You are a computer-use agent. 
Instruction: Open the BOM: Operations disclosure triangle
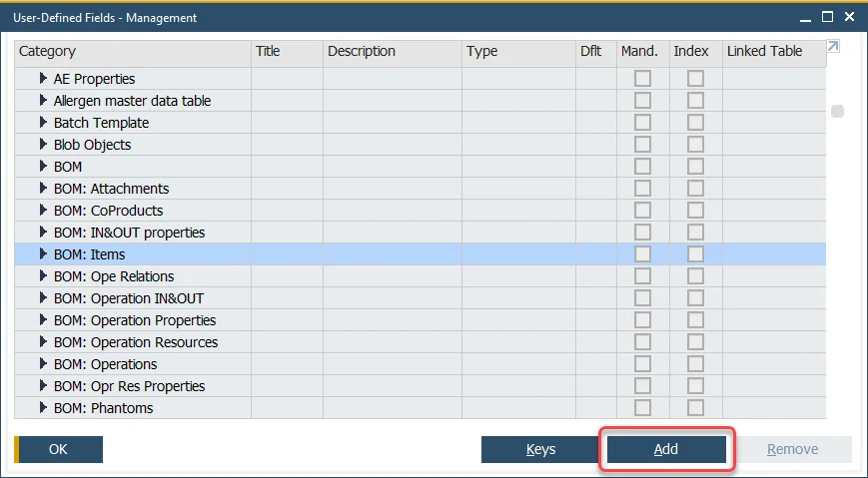43,364
